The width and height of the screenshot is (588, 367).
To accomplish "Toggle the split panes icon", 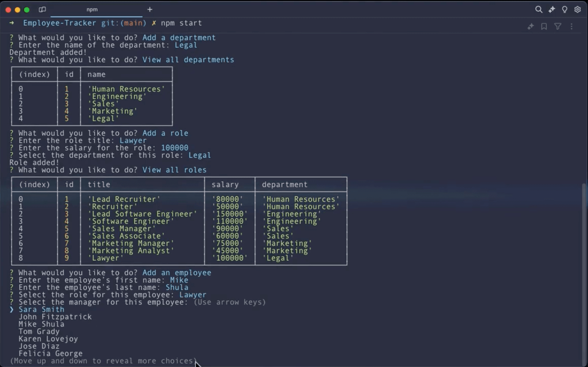I will click(x=42, y=9).
